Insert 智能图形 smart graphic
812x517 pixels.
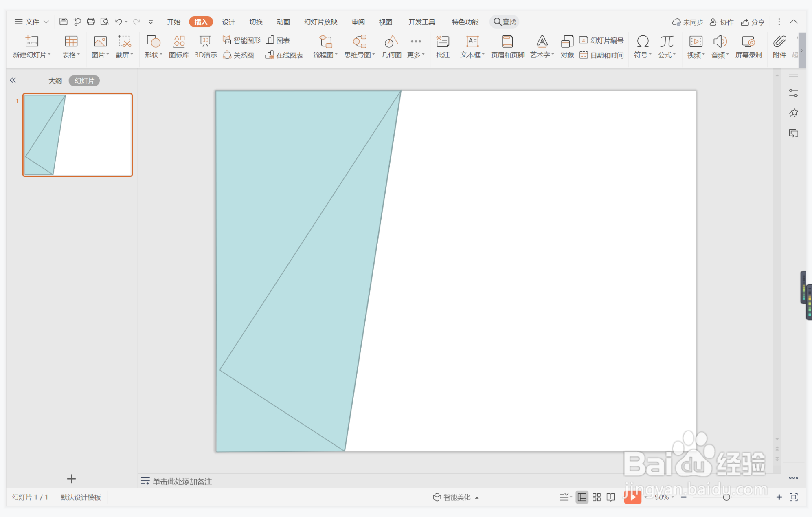[x=241, y=40]
